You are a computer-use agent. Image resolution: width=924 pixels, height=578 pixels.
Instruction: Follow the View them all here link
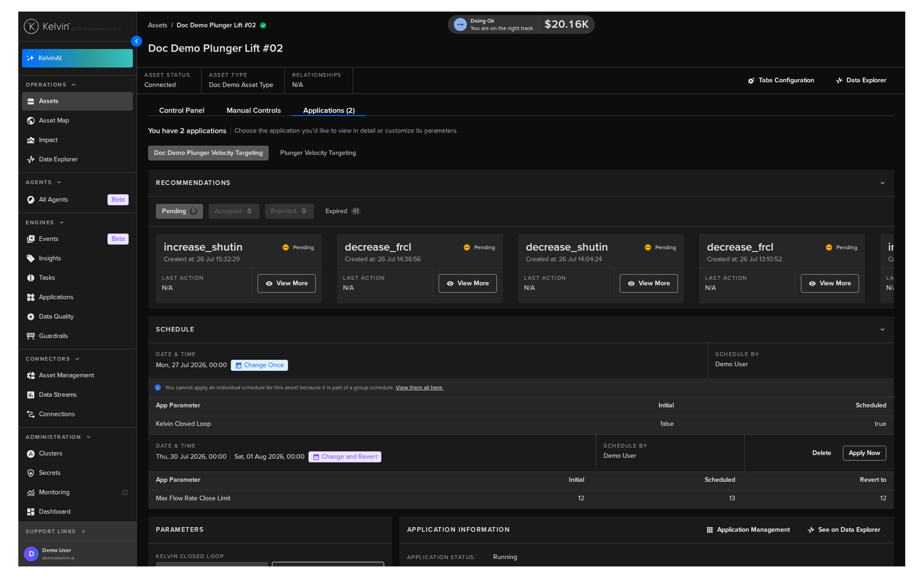click(419, 388)
